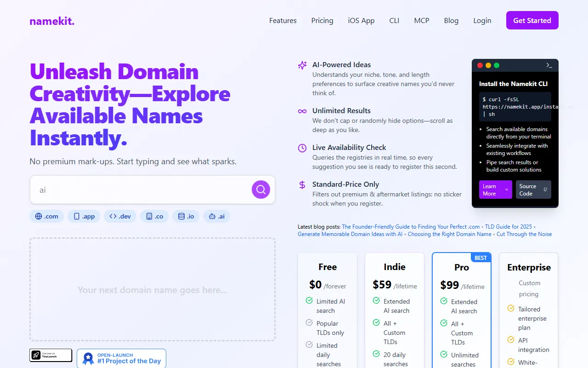Toggle the .com TLD filter chip
The image size is (588, 368).
(47, 216)
